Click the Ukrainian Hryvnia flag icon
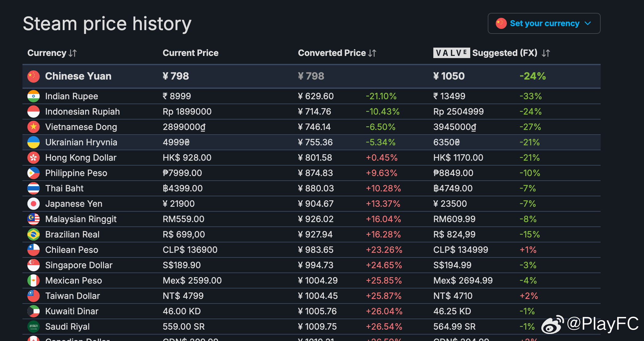Viewport: 644px width, 341px height. (34, 142)
